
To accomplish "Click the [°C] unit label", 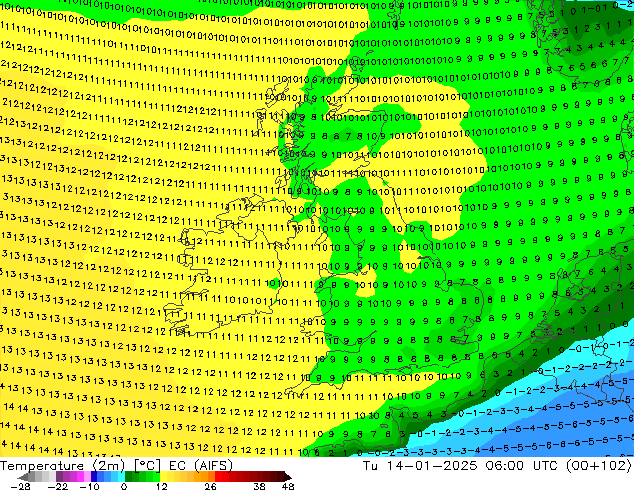I will click(x=147, y=466).
